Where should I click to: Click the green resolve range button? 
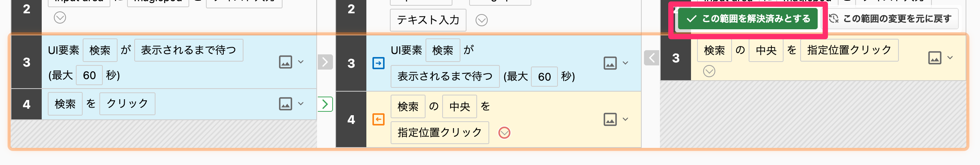tap(748, 19)
